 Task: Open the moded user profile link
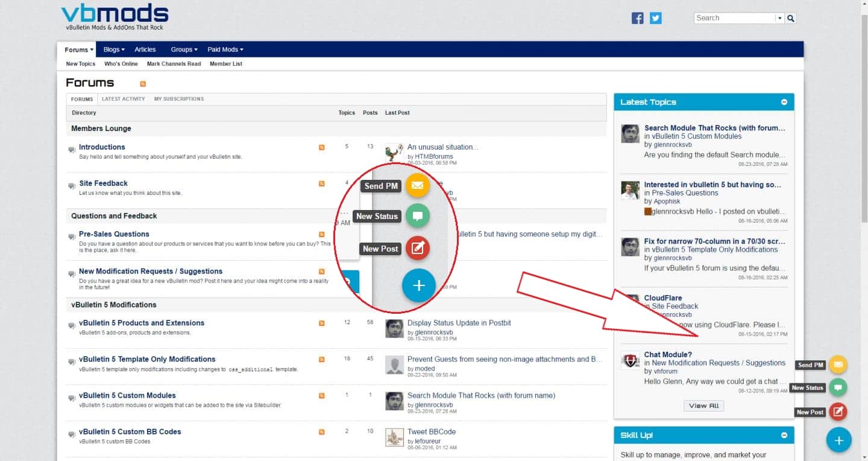[424, 369]
